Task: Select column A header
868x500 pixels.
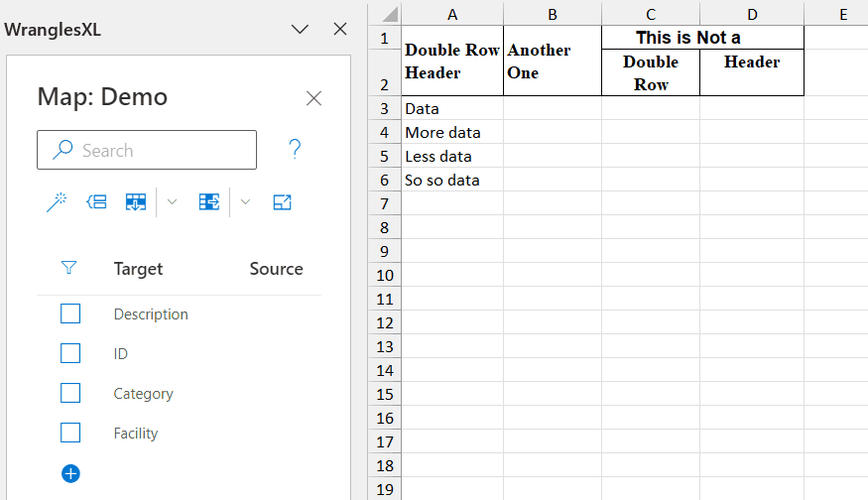Action: click(x=452, y=14)
